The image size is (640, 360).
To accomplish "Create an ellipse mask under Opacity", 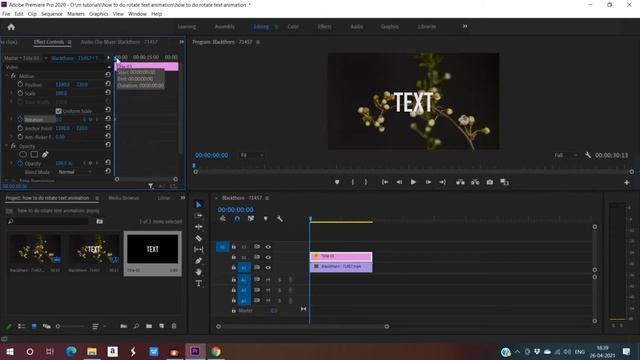I will 23,154.
